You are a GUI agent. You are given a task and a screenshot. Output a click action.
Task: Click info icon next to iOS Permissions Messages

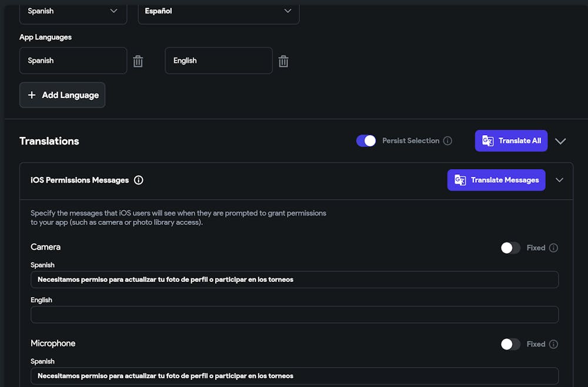point(139,180)
